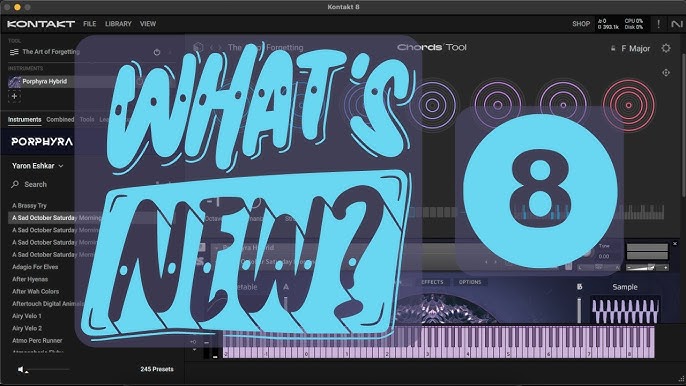Click the speaker preview volume icon
This screenshot has height=386, width=686.
pyautogui.click(x=21, y=369)
